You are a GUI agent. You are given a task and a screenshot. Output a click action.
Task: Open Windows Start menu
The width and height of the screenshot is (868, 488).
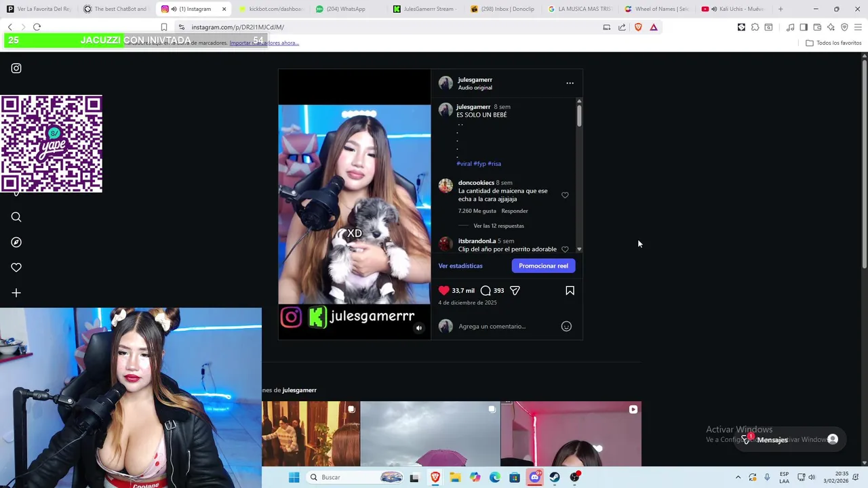click(x=294, y=477)
